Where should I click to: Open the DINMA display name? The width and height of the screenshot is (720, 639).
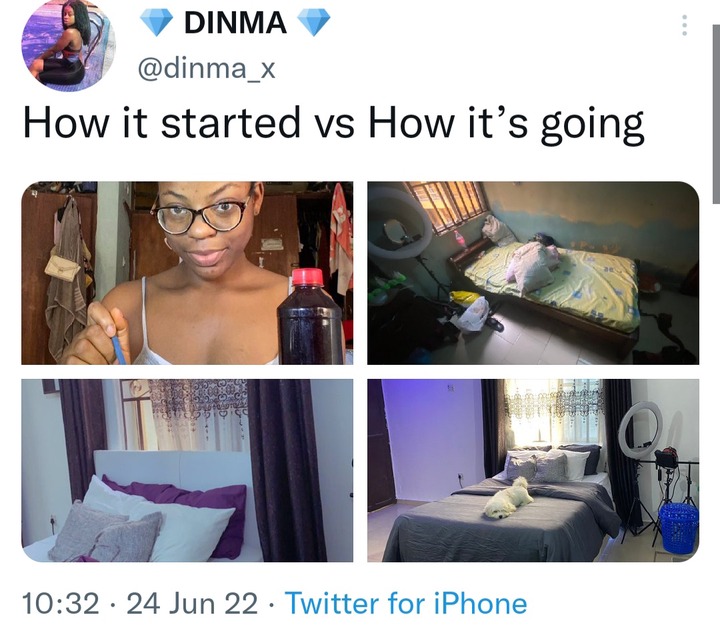pyautogui.click(x=235, y=22)
